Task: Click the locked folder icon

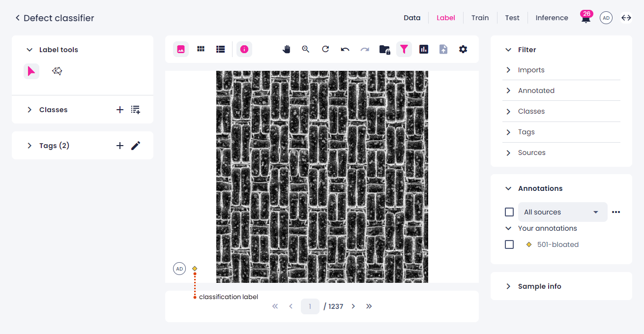Action: pyautogui.click(x=384, y=49)
